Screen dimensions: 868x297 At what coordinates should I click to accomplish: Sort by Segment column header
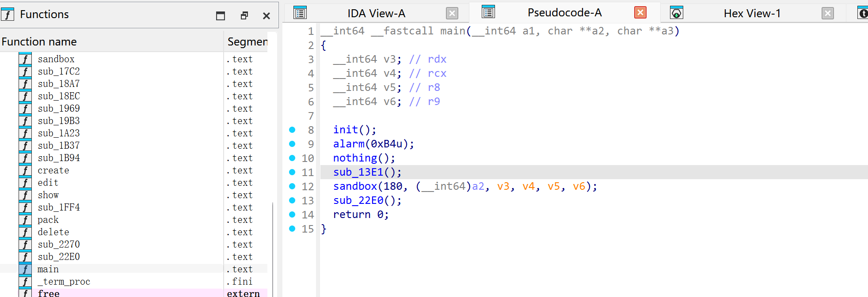247,41
